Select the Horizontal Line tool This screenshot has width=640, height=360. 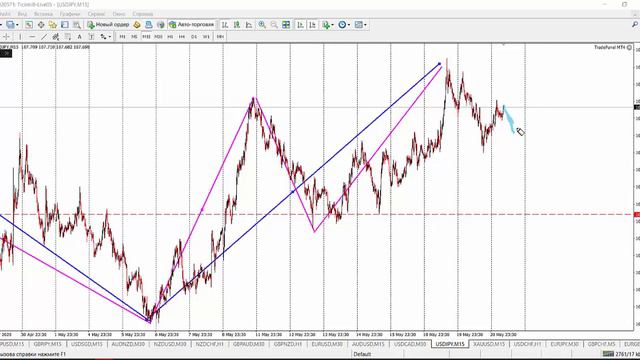point(32,37)
